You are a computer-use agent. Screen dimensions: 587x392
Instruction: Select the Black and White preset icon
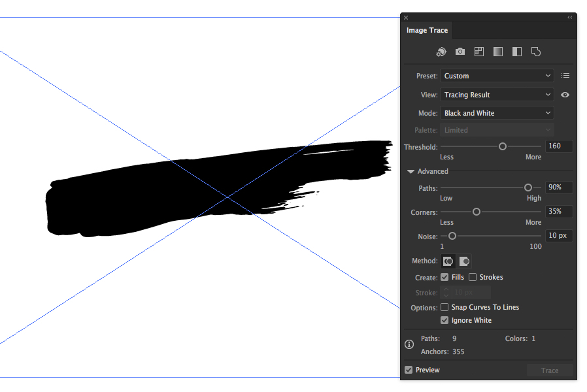pyautogui.click(x=516, y=51)
